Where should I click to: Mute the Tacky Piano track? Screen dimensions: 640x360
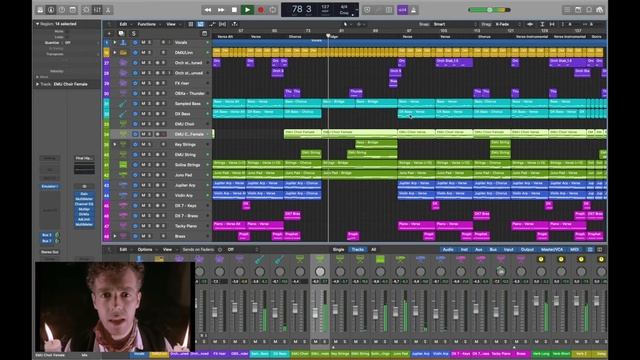click(x=143, y=226)
